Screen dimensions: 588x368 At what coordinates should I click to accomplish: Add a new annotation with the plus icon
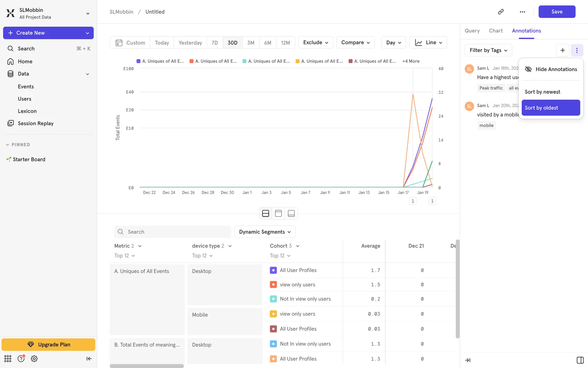click(563, 50)
